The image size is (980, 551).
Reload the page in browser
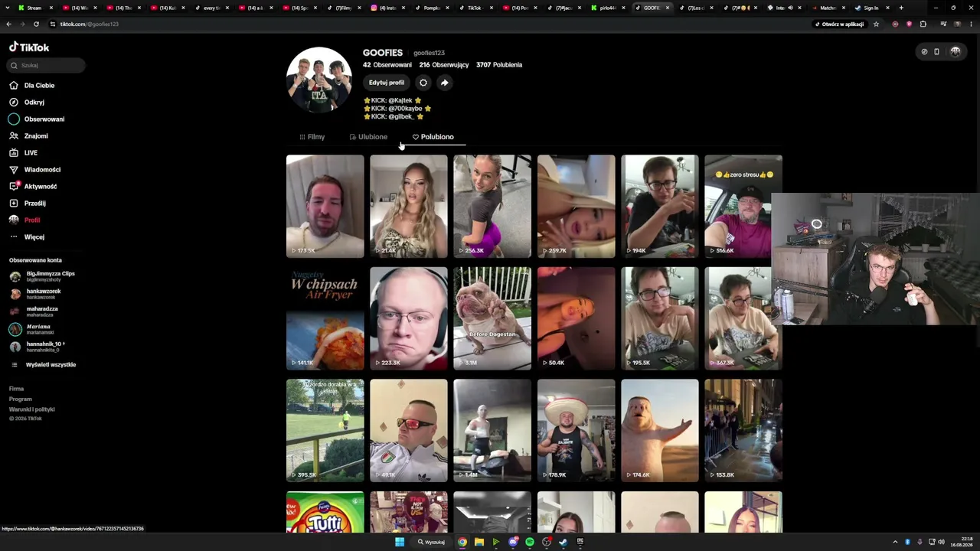(36, 24)
